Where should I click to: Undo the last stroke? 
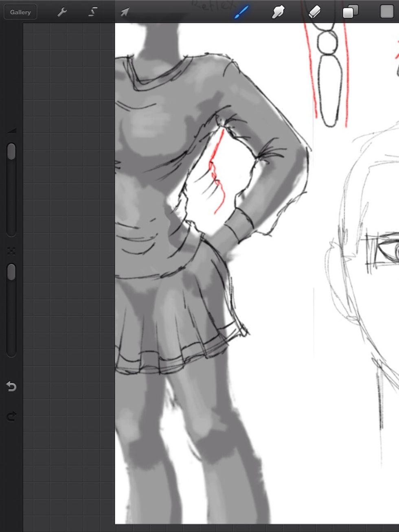coord(11,386)
